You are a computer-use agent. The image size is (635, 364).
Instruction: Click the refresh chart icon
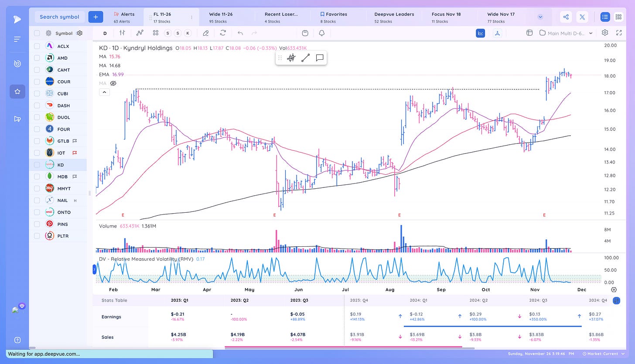(x=223, y=33)
